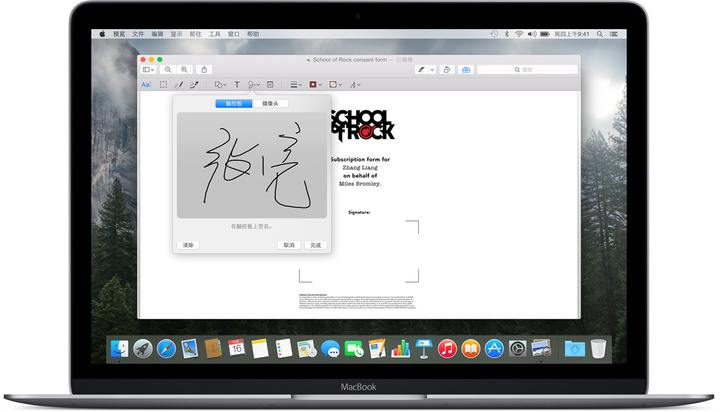Click the zoom out magnifier icon
This screenshot has width=720, height=412.
[169, 70]
